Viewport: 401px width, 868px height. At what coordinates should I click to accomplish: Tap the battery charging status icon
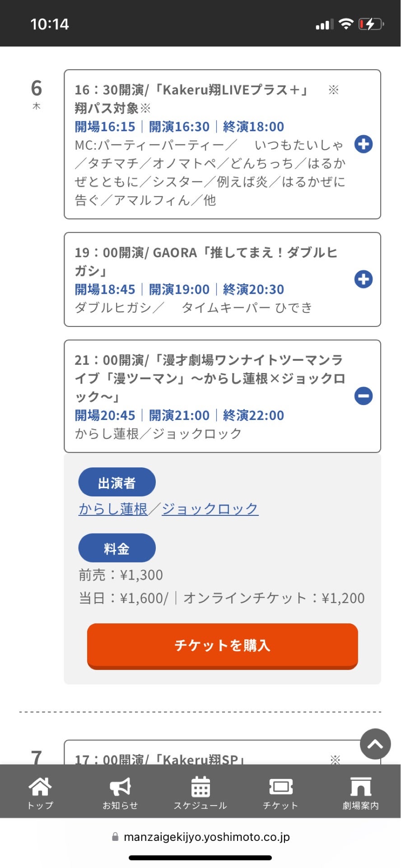pyautogui.click(x=371, y=24)
